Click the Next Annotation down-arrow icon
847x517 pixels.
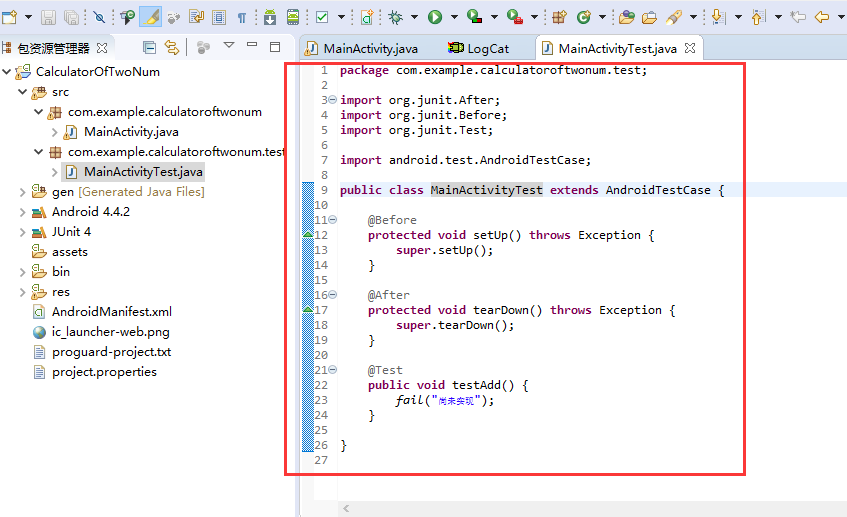(718, 17)
